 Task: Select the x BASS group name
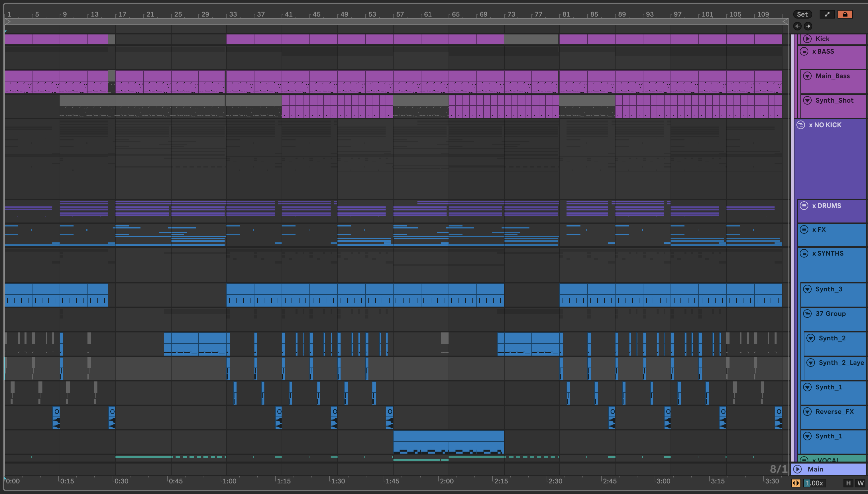coord(823,51)
